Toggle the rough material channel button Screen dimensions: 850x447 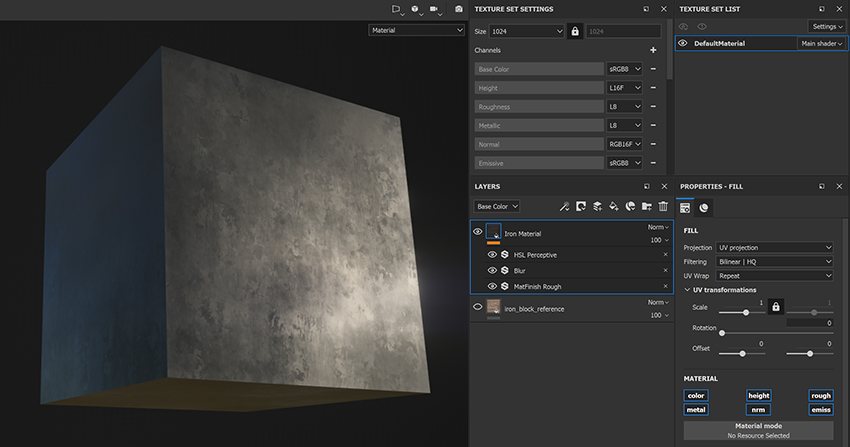pyautogui.click(x=820, y=395)
